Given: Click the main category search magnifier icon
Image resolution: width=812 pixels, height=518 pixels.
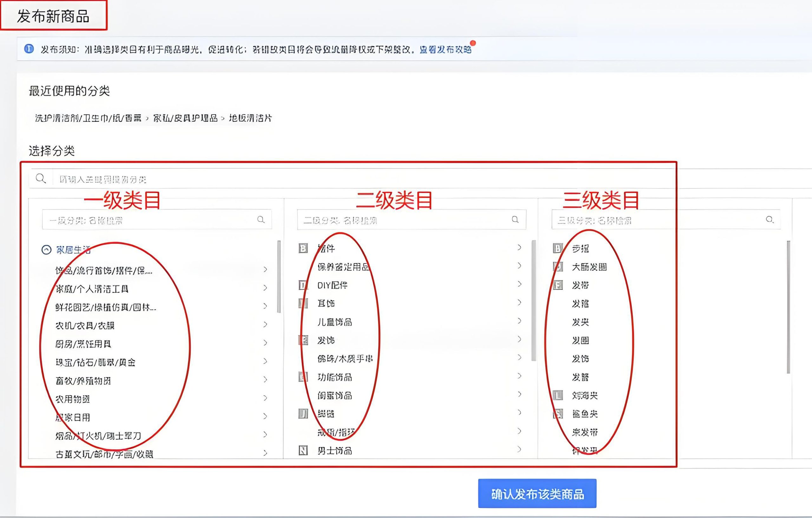Looking at the screenshot, I should [41, 178].
